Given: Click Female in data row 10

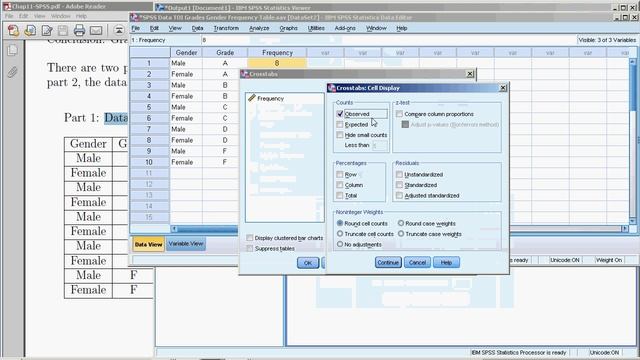Looking at the screenshot, I should pos(182,162).
